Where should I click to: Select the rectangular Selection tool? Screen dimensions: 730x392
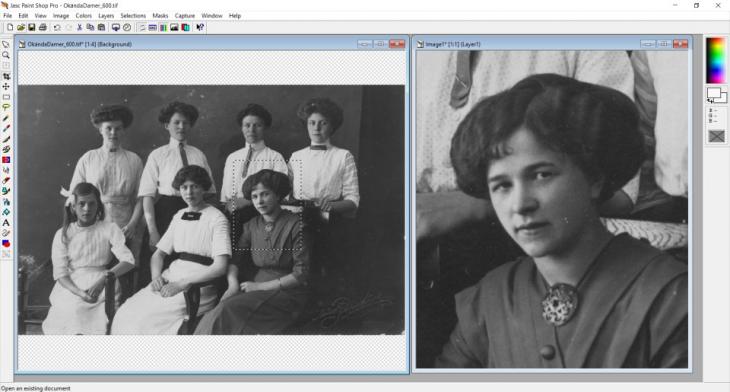6,97
